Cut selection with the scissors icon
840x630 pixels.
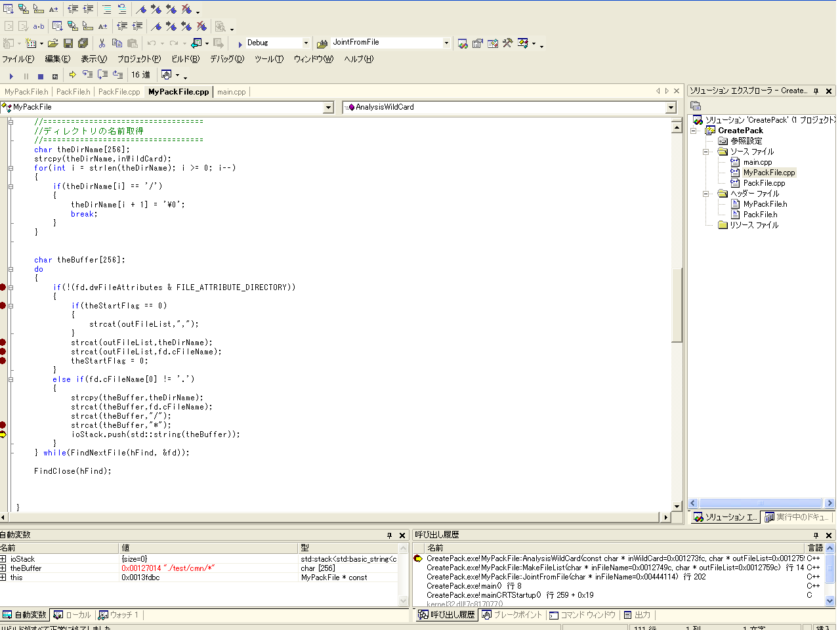[x=102, y=43]
